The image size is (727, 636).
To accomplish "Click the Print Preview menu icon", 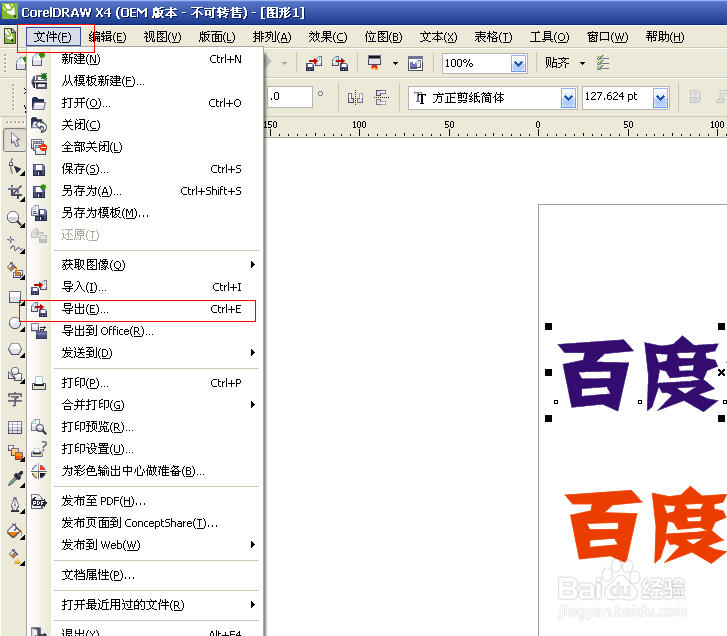I will 39,426.
